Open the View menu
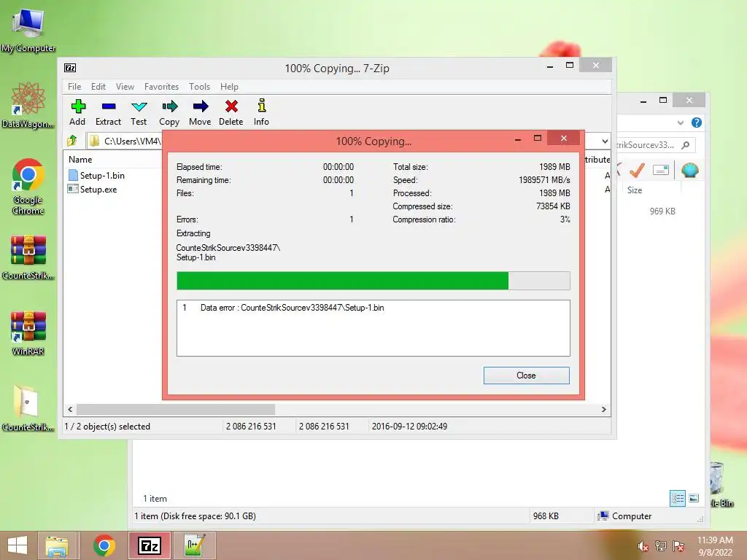The width and height of the screenshot is (747, 560). coord(125,87)
